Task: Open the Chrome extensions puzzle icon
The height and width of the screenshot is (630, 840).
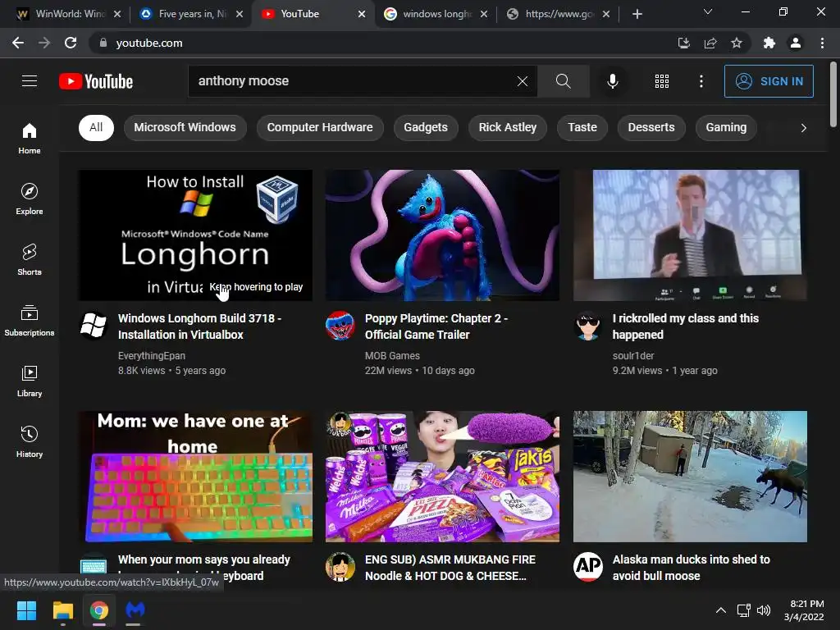Action: (769, 43)
